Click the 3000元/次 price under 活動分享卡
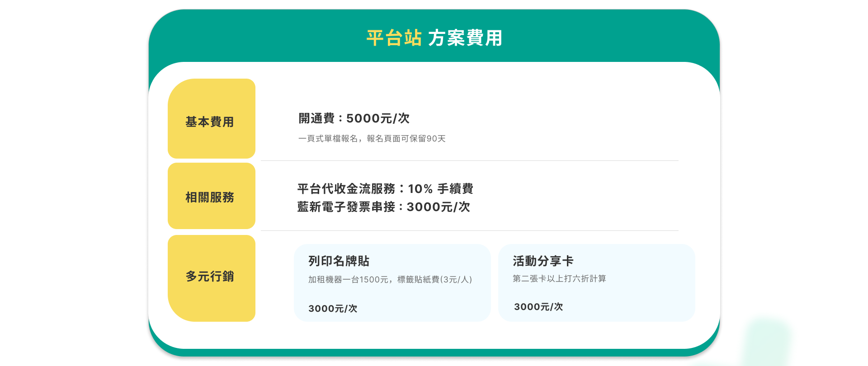 [x=538, y=307]
